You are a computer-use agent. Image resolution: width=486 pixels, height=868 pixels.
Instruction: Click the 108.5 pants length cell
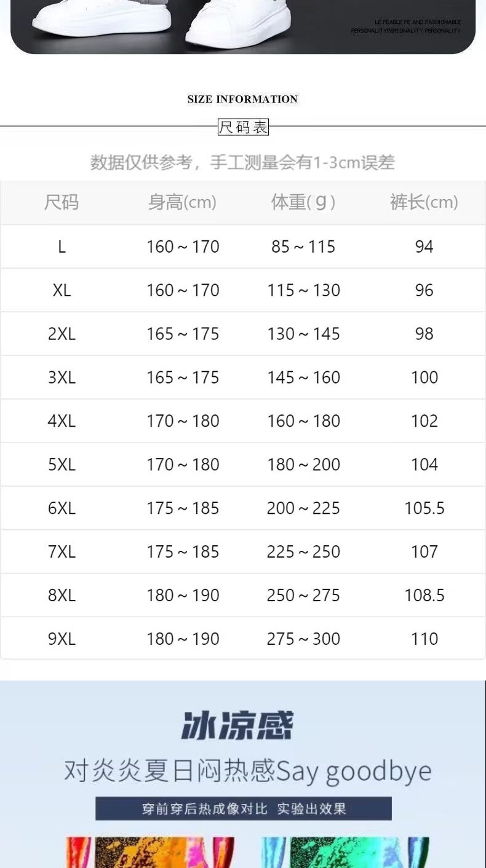424,595
